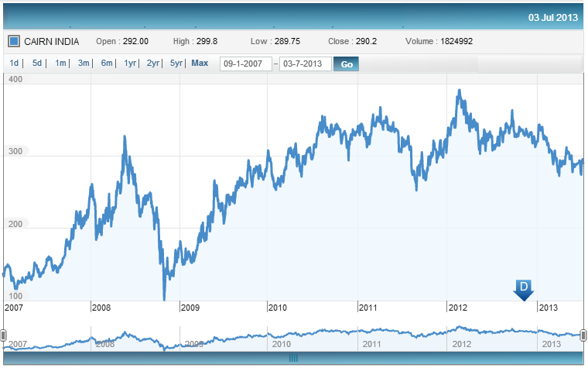The image size is (588, 368).
Task: Click the end date field 03-7-2013
Action: point(306,64)
